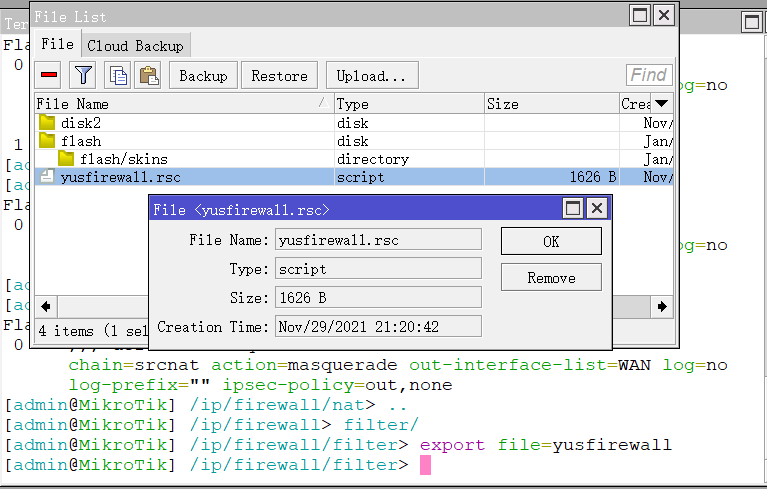The width and height of the screenshot is (767, 489).
Task: Open the filter funnel tool
Action: click(x=82, y=75)
